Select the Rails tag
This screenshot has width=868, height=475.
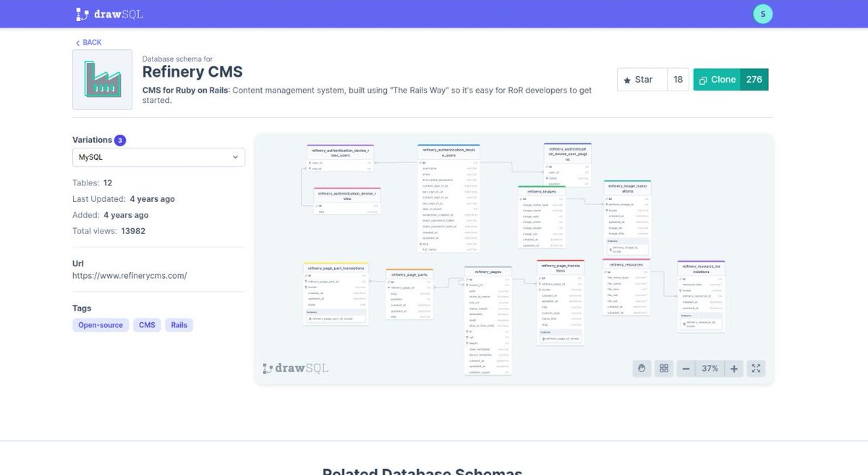pyautogui.click(x=179, y=325)
